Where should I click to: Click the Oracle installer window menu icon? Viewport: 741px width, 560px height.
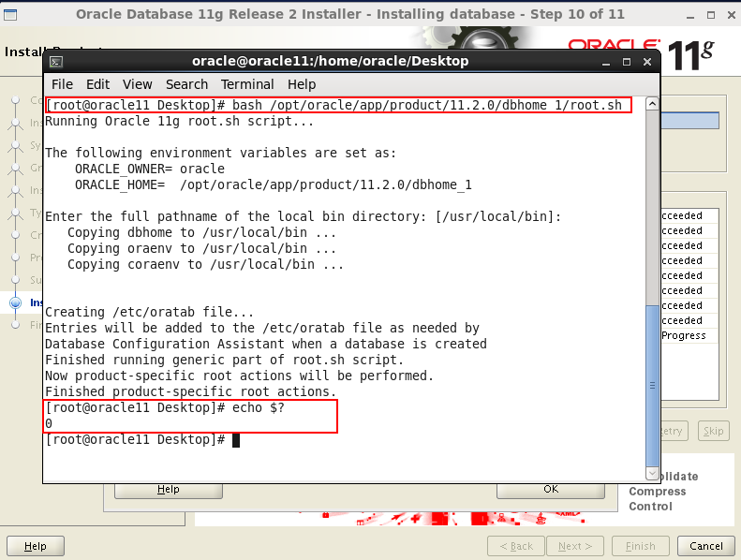10,15
